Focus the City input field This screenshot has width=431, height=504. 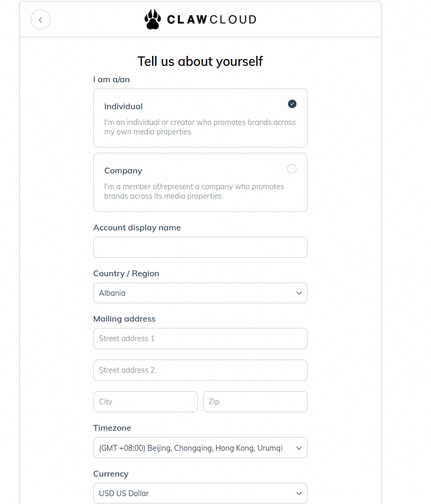[x=145, y=402]
